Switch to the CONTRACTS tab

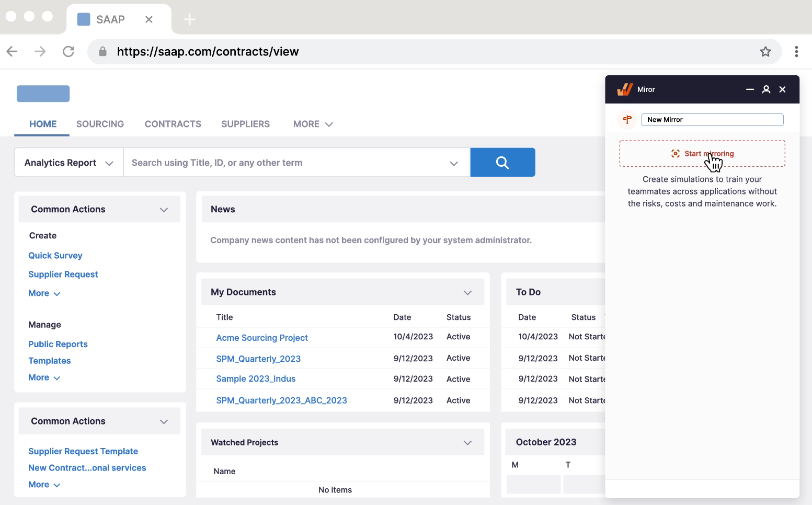point(173,124)
